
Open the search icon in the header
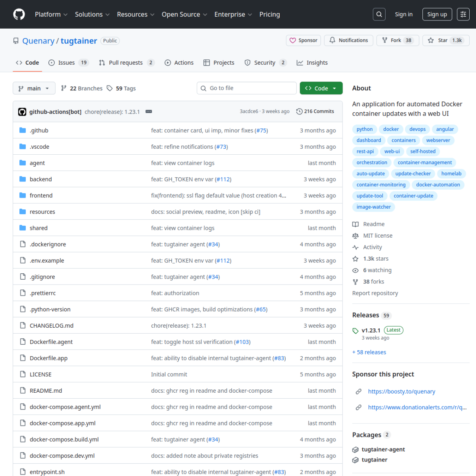point(379,14)
